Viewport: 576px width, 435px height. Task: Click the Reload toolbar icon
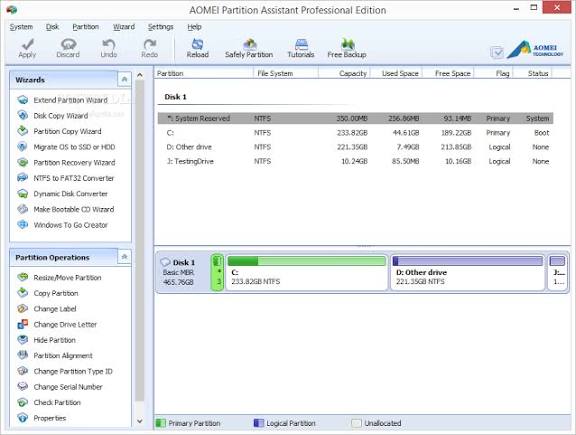pyautogui.click(x=198, y=44)
